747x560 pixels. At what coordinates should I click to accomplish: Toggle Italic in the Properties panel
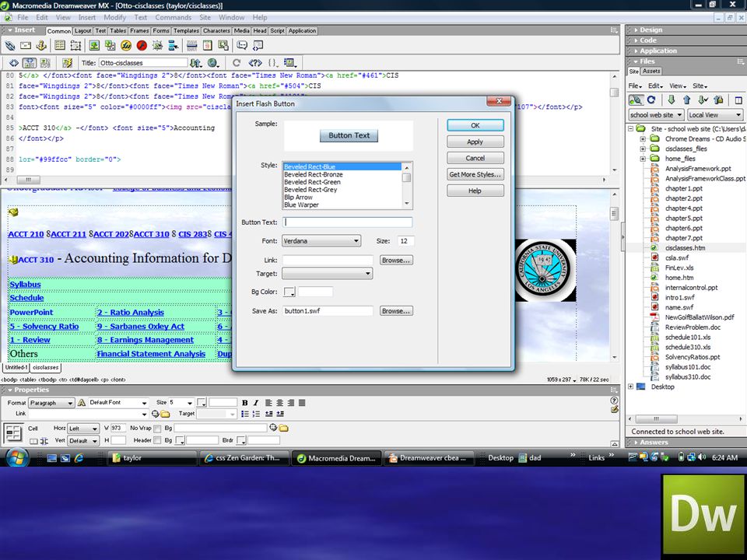(x=255, y=403)
